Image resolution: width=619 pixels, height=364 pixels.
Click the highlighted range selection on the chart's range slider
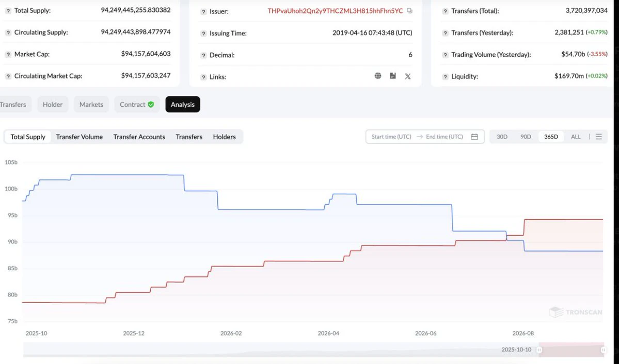[x=571, y=350]
